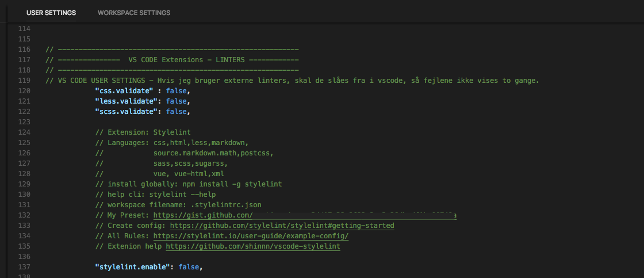Click the dashed comment on line 118
Viewport: 644px width, 278px height.
pos(172,70)
